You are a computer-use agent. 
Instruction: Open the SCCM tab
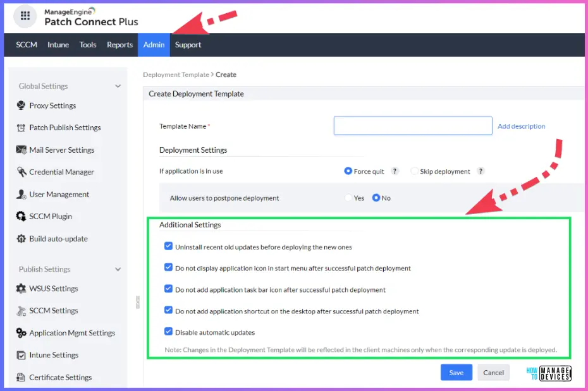tap(27, 45)
